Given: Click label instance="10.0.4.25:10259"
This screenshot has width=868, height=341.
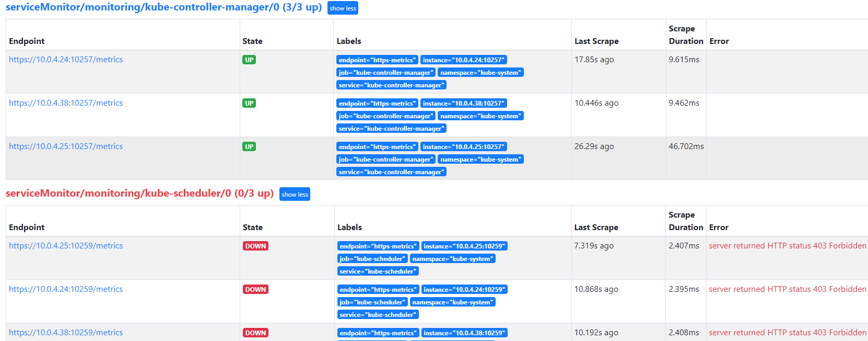Looking at the screenshot, I should point(464,246).
